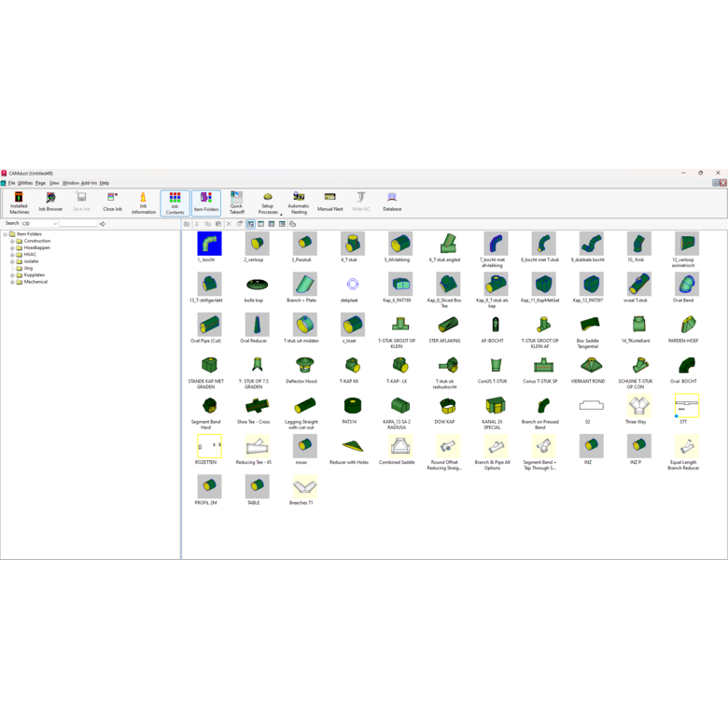Switch to the highlighted thumbnail view mode

coord(250,224)
